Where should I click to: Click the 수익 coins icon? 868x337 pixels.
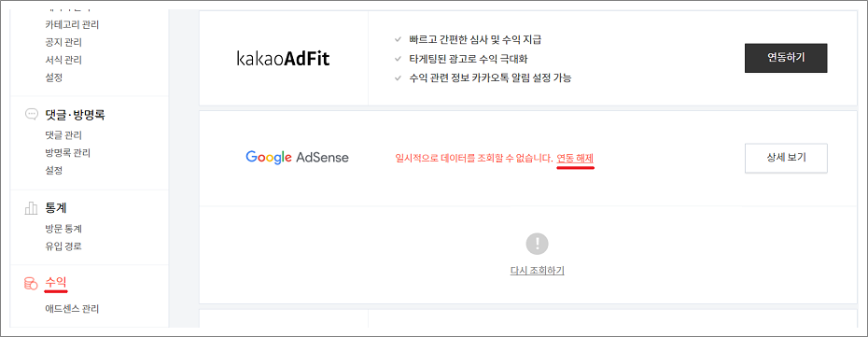[31, 284]
